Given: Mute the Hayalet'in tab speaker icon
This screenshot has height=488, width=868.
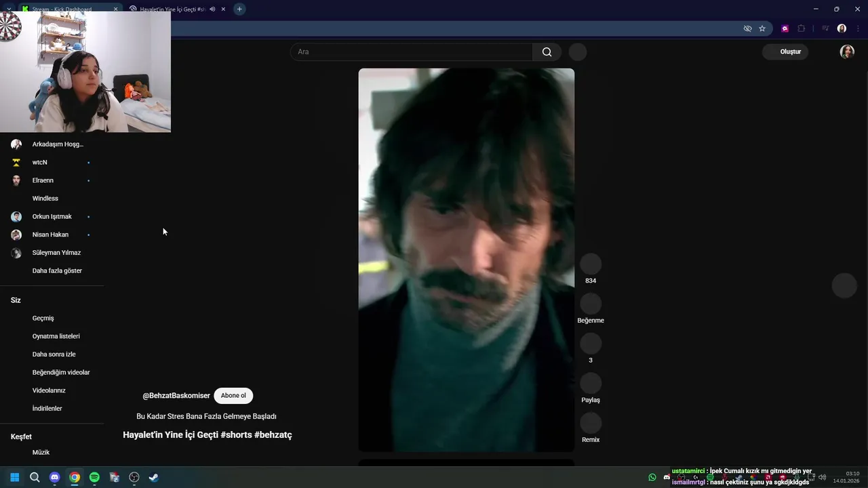Looking at the screenshot, I should [x=212, y=9].
